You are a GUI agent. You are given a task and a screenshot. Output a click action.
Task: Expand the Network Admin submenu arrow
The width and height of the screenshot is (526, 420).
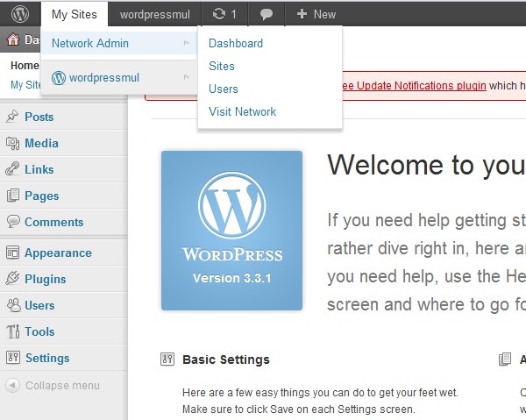(187, 43)
